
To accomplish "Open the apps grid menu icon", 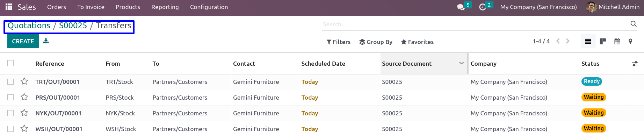I will pyautogui.click(x=9, y=7).
